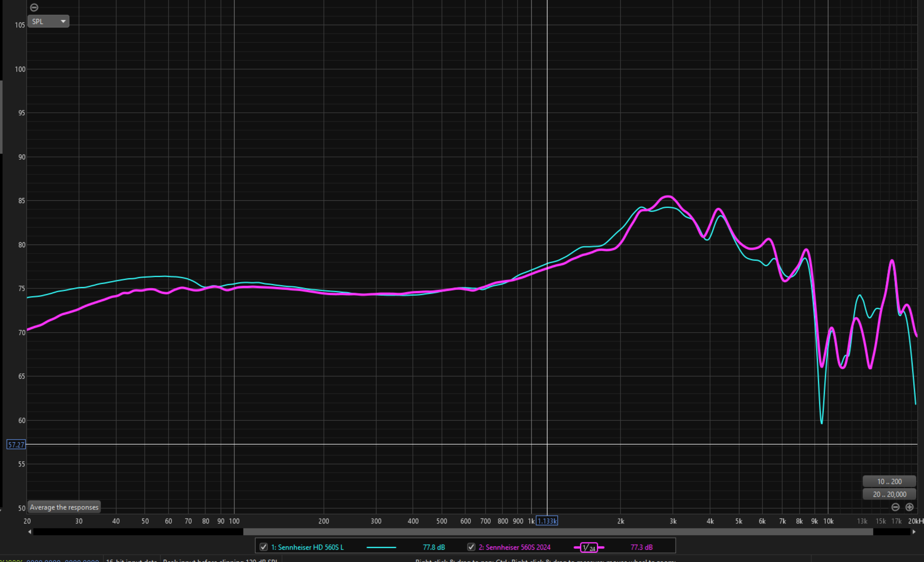This screenshot has width=924, height=562.
Task: Uncheck the Sennheiser 560S 2024 trace
Action: coord(471,547)
